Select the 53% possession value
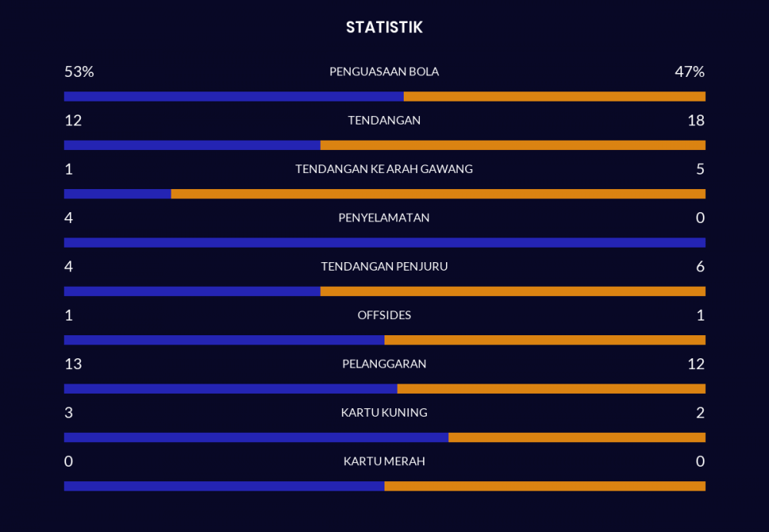Screen dimensions: 769x532 79,71
